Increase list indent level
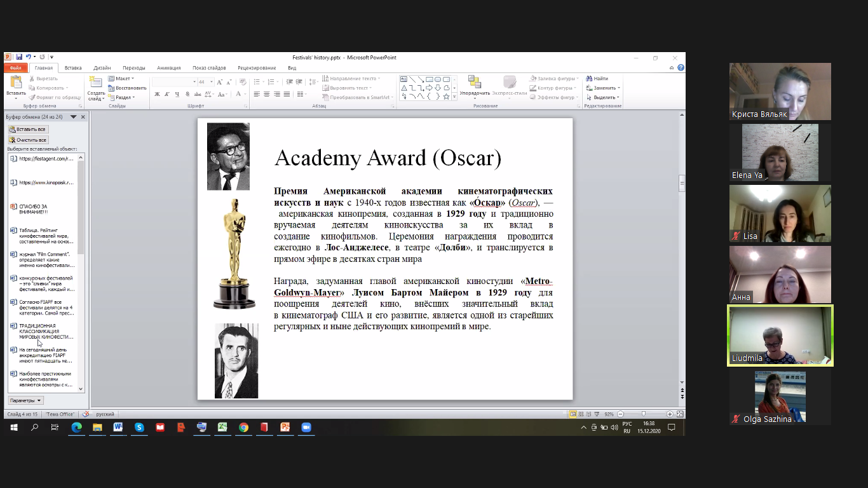868x488 pixels. click(x=299, y=82)
